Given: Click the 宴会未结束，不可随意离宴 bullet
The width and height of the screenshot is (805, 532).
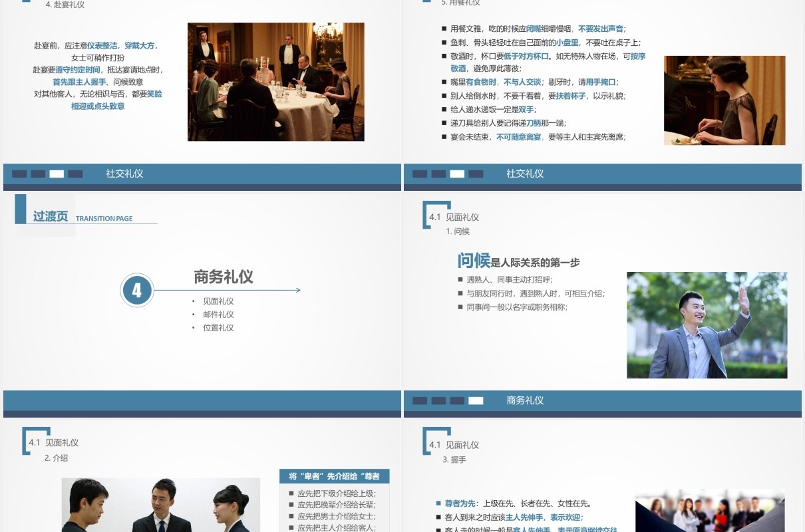Looking at the screenshot, I should tap(534, 137).
